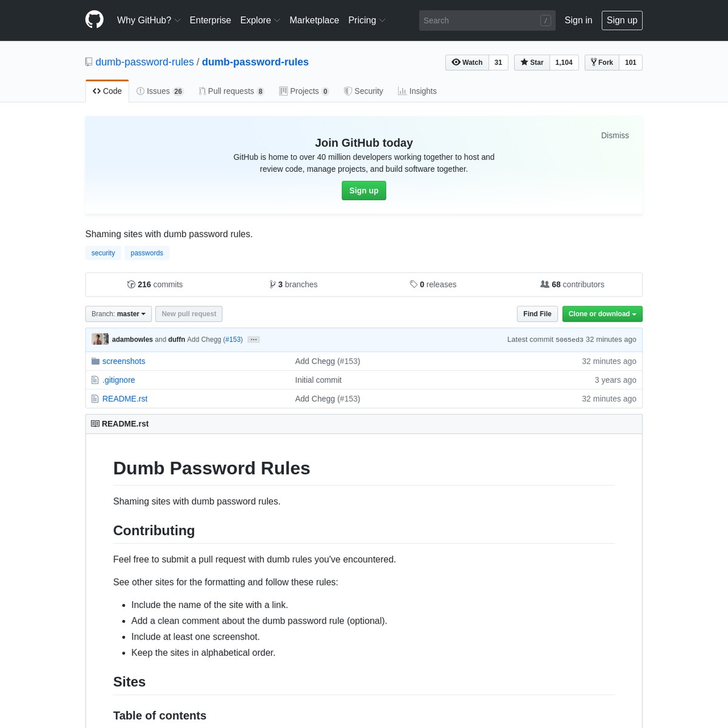The width and height of the screenshot is (728, 728).
Task: Open duffn profile link
Action: click(177, 340)
